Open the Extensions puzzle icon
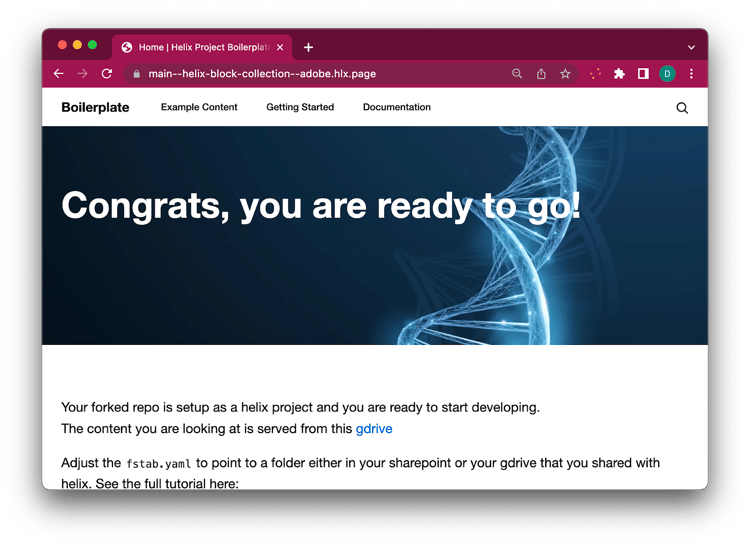Image resolution: width=750 pixels, height=545 pixels. tap(619, 74)
